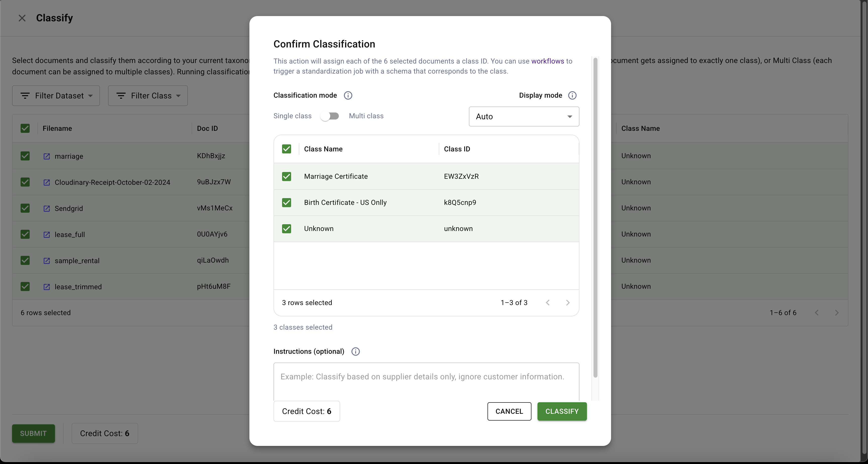
Task: Uncheck the Unknown class checkbox
Action: 286,229
